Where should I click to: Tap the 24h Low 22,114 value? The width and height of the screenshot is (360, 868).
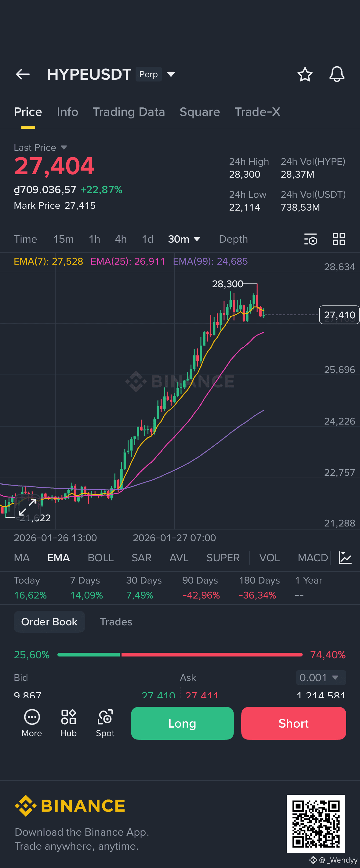[x=245, y=207]
